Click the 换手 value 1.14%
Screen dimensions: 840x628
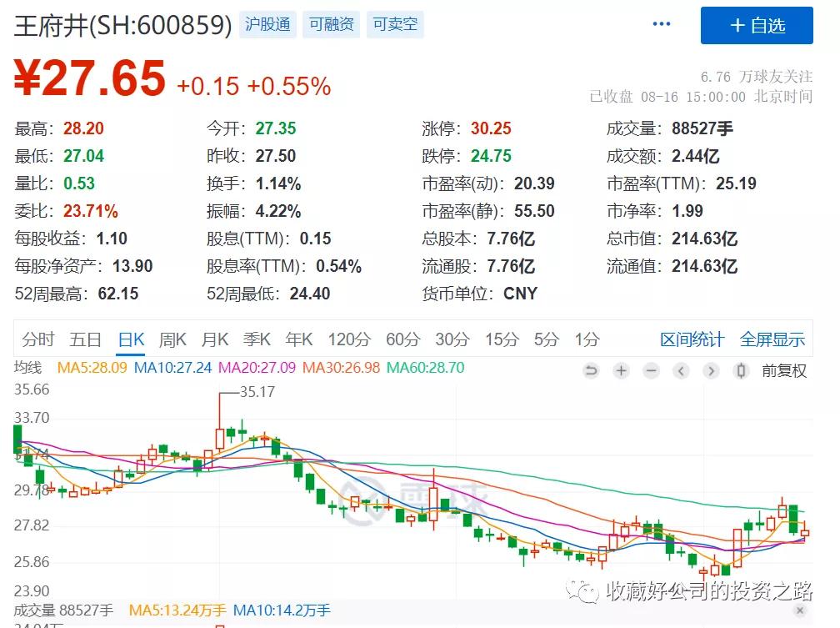(278, 184)
